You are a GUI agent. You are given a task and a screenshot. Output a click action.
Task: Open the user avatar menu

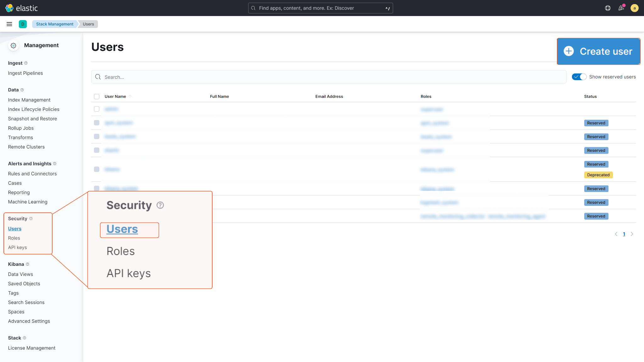(634, 8)
